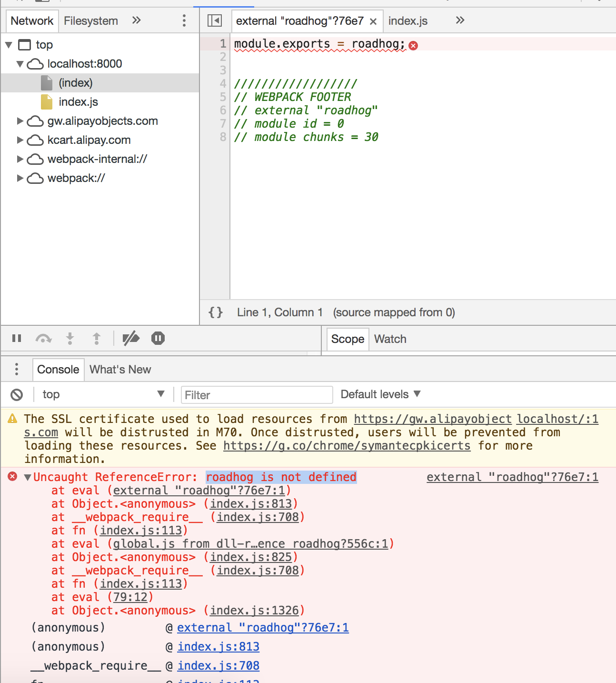Deactivate breakpoints using the toolbar icon
The width and height of the screenshot is (616, 683).
[131, 338]
